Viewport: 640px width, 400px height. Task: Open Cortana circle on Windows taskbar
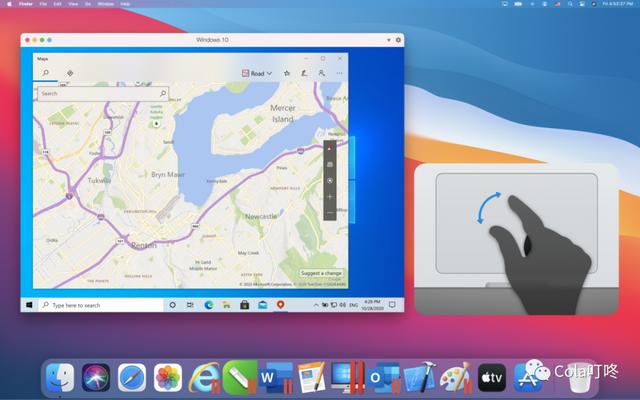(x=172, y=305)
